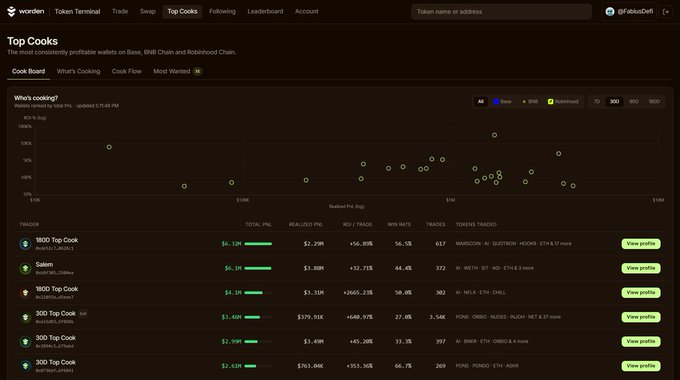Go to the Trade page
Screen dimensions: 680x380
(x=120, y=12)
